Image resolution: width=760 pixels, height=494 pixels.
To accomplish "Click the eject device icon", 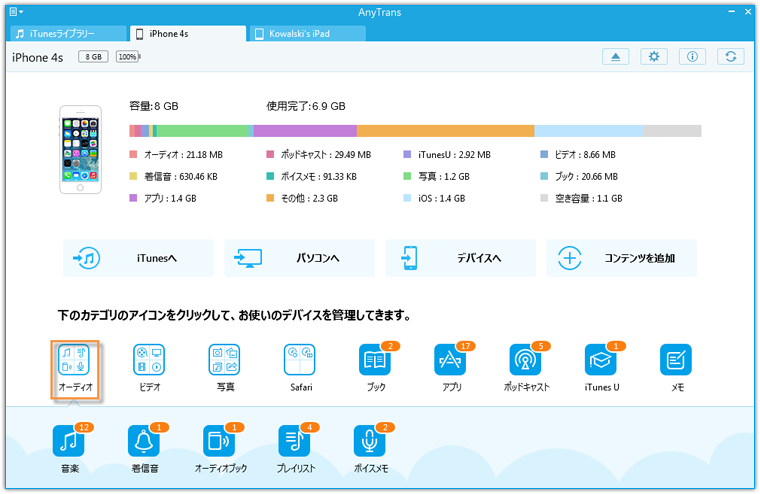I will [616, 57].
